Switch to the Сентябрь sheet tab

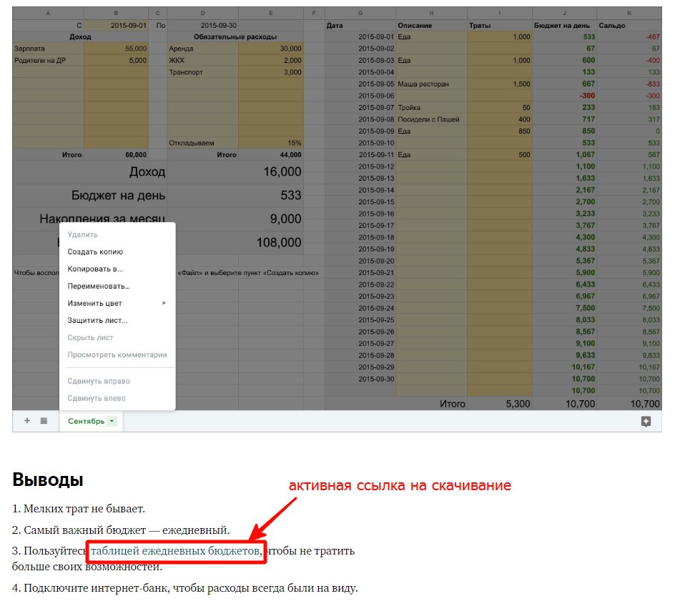[86, 422]
